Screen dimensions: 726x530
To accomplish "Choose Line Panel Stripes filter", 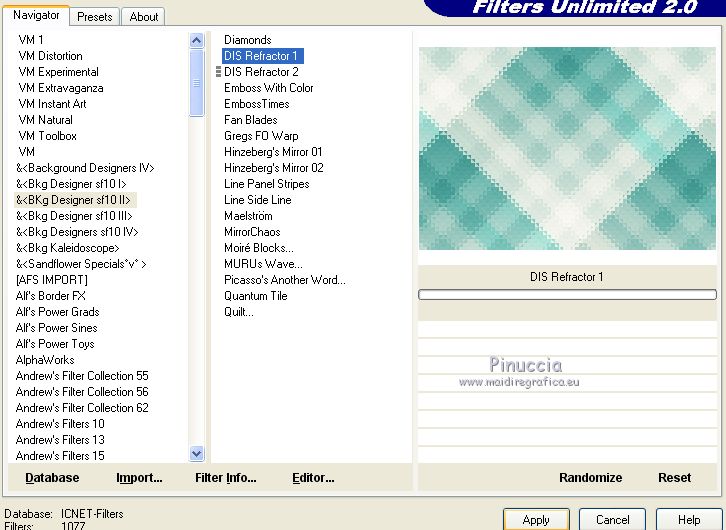I will point(267,184).
